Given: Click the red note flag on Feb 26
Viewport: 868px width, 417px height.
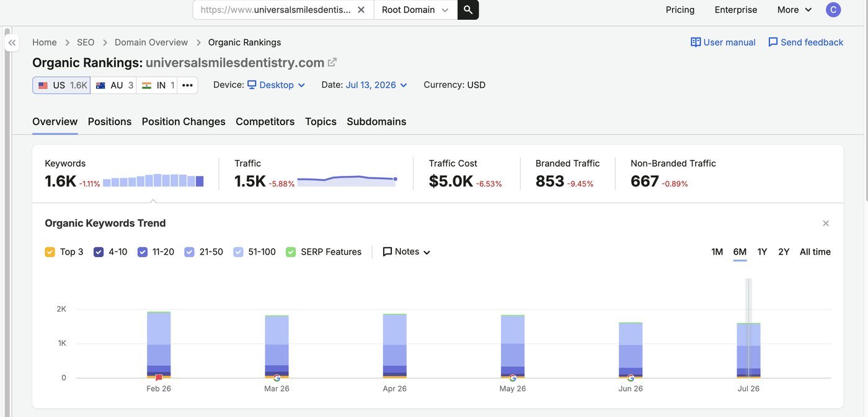Looking at the screenshot, I should tap(159, 378).
